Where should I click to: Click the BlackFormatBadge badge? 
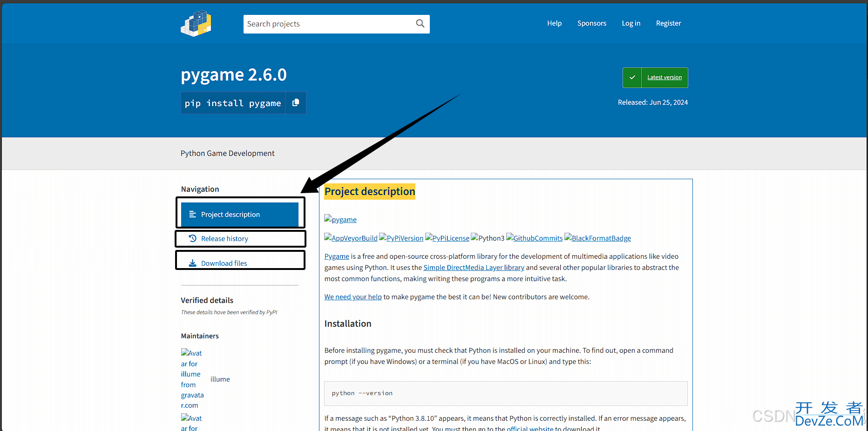point(597,238)
